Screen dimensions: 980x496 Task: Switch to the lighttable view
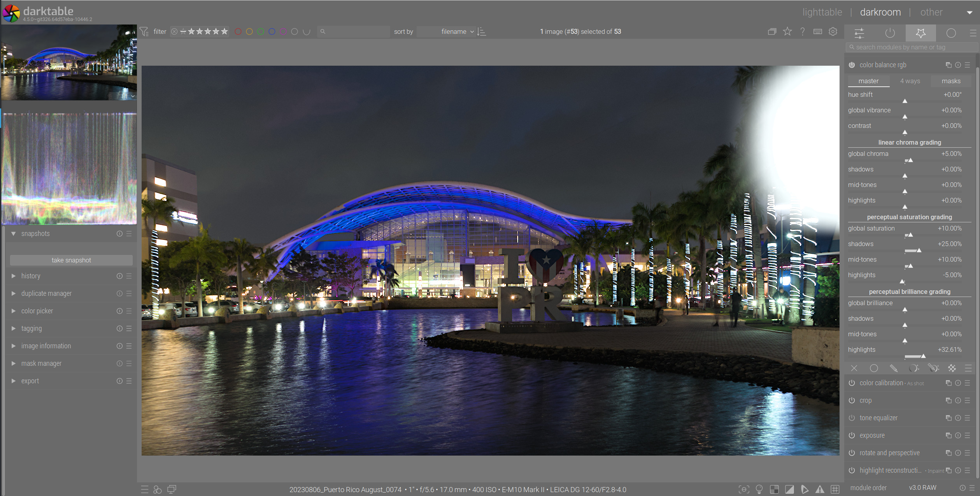822,12
